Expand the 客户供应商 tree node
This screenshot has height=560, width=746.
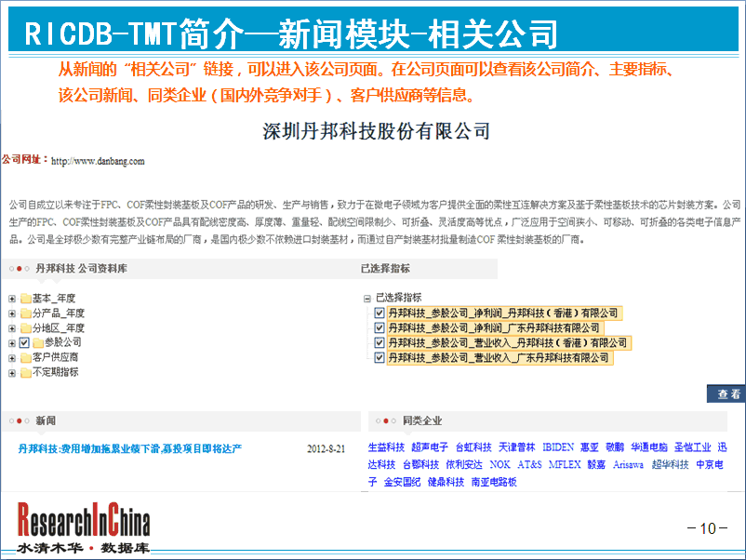[12, 358]
